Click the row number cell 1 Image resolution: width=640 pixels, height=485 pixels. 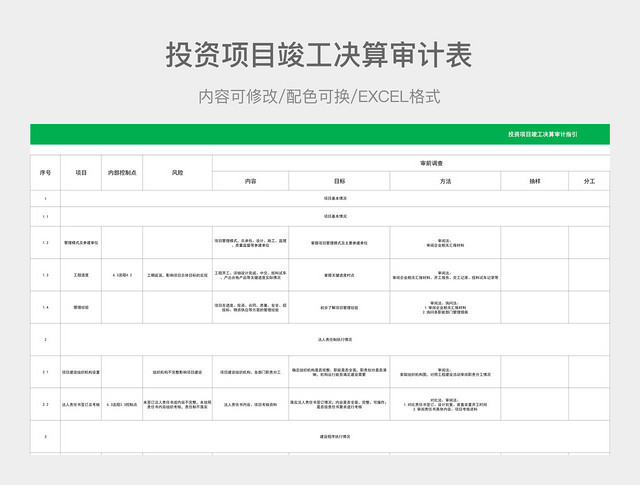[x=45, y=198]
